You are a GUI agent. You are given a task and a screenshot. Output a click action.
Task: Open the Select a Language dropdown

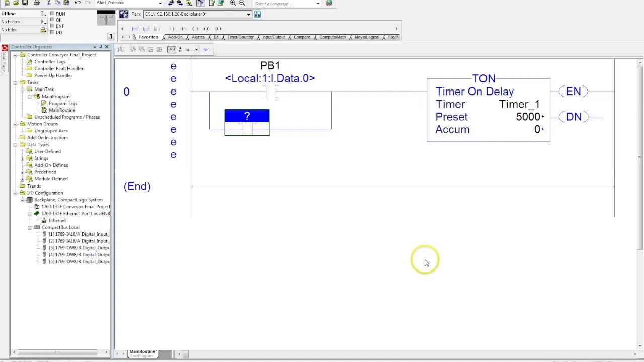318,4
